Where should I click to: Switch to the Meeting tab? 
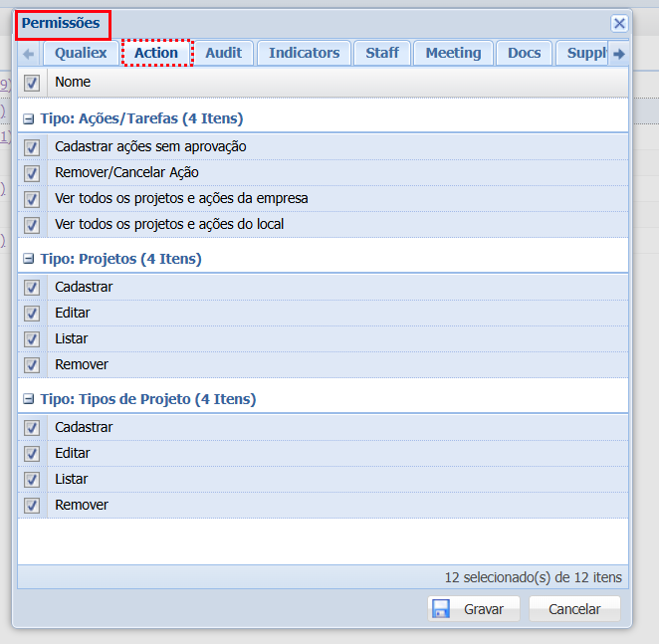pos(453,53)
